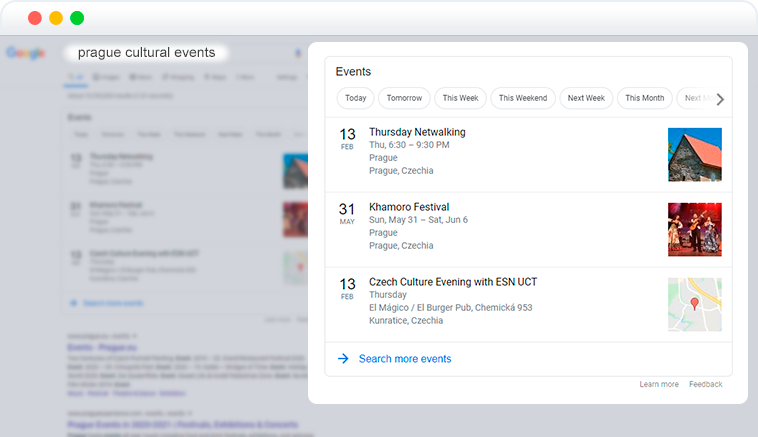Click the 13 FEB date of Czech Culture Evening
This screenshot has width=758, height=437.
coord(347,288)
